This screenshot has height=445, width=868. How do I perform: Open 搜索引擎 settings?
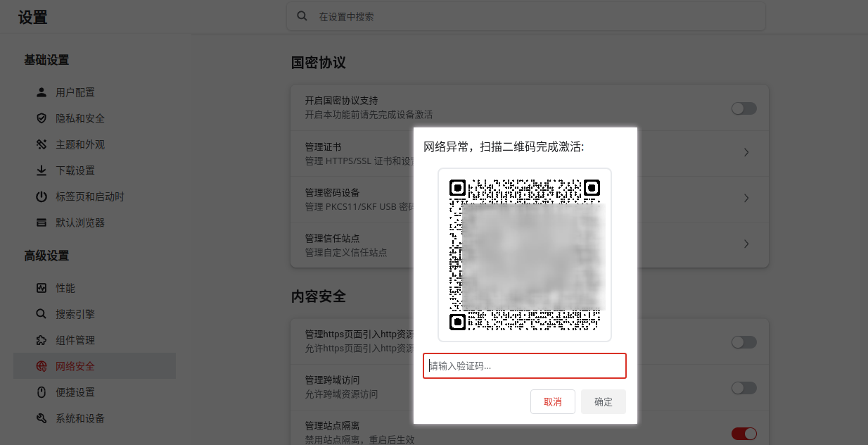point(95,314)
